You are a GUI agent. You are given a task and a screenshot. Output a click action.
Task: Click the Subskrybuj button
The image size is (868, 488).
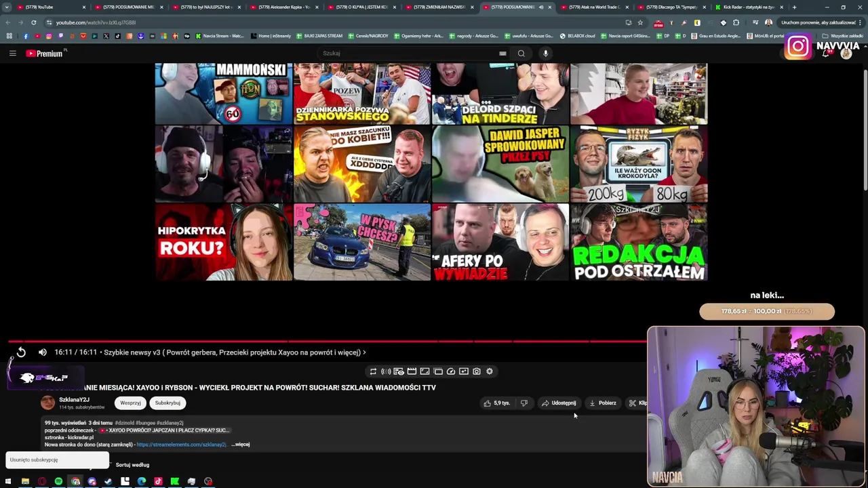point(167,403)
